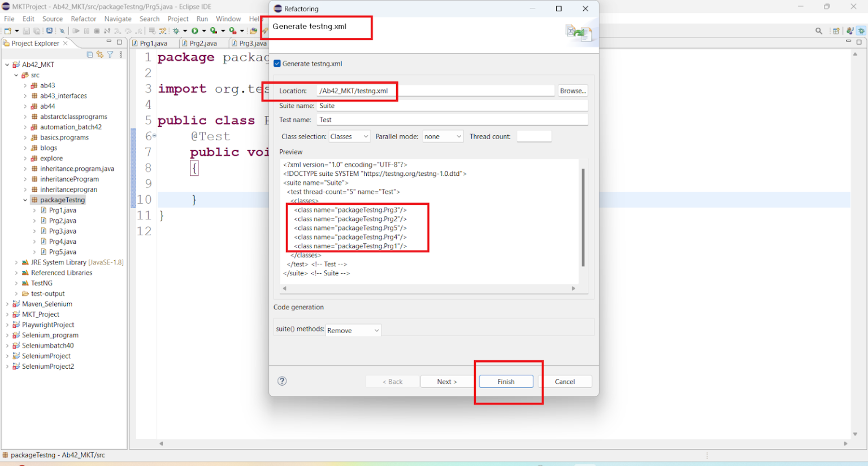
Task: Open the Class selection dropdown
Action: [x=349, y=136]
